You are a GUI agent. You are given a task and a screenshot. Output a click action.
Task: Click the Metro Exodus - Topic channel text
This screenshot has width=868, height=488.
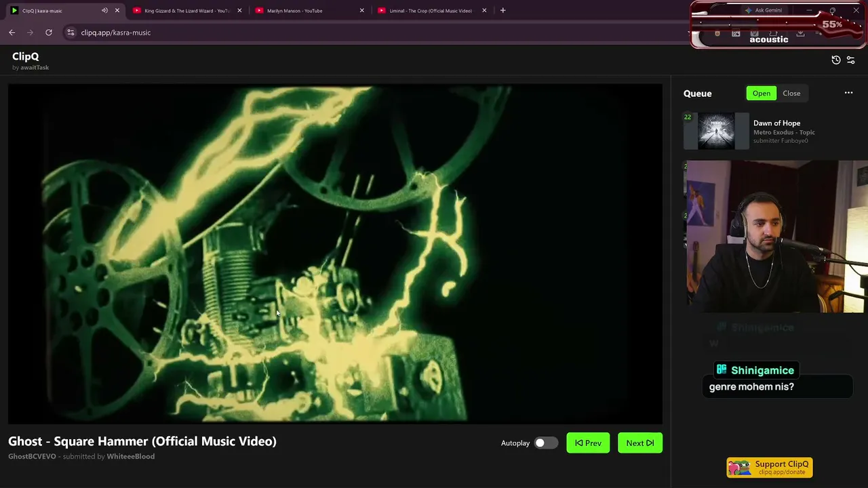(x=784, y=132)
